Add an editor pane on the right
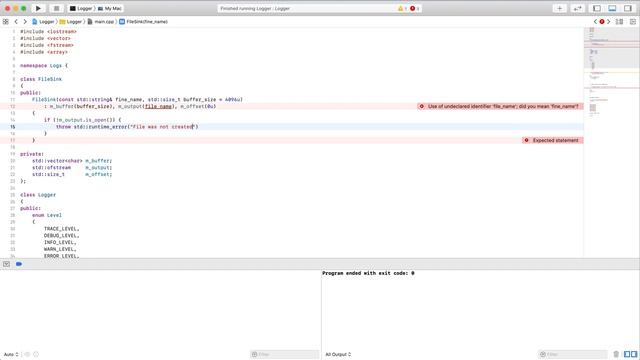 633,22
